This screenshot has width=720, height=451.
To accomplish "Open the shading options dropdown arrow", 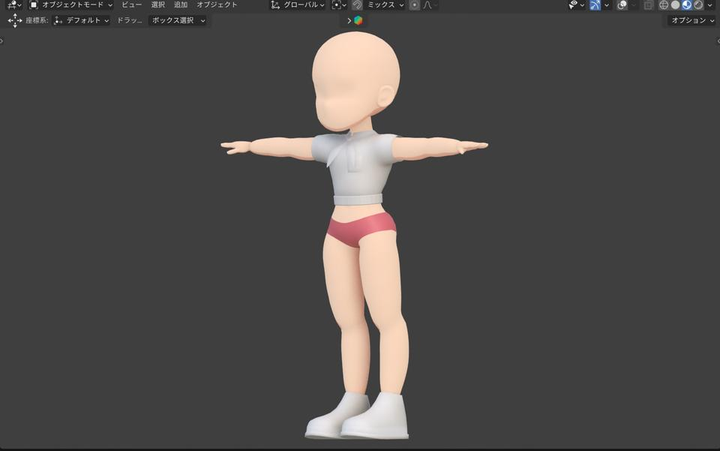I will [x=709, y=5].
